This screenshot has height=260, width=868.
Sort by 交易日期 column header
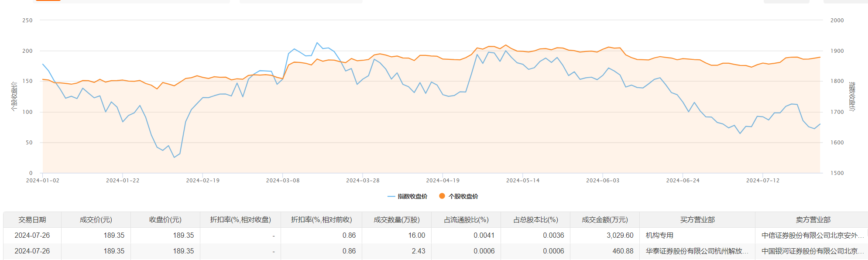32,220
